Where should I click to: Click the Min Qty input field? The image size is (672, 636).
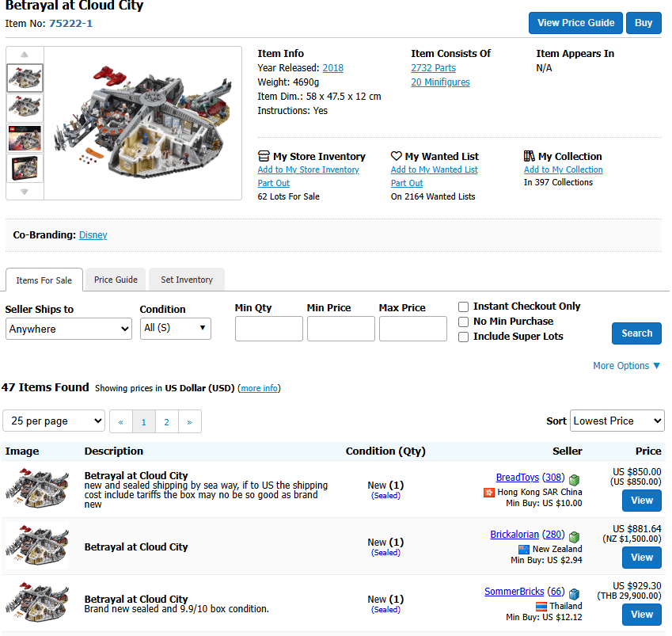pyautogui.click(x=268, y=329)
